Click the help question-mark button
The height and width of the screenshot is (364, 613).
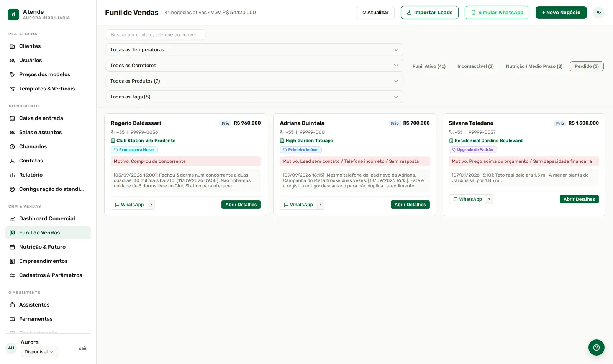pyautogui.click(x=597, y=348)
